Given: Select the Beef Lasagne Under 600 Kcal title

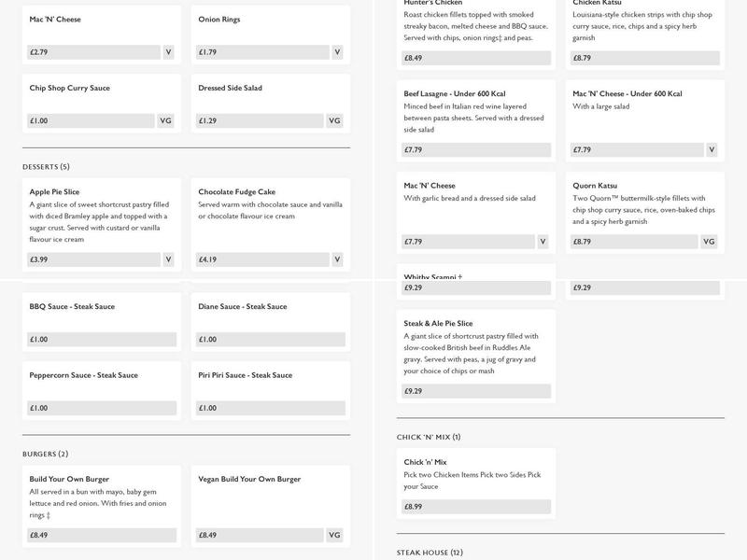Looking at the screenshot, I should click(454, 93).
